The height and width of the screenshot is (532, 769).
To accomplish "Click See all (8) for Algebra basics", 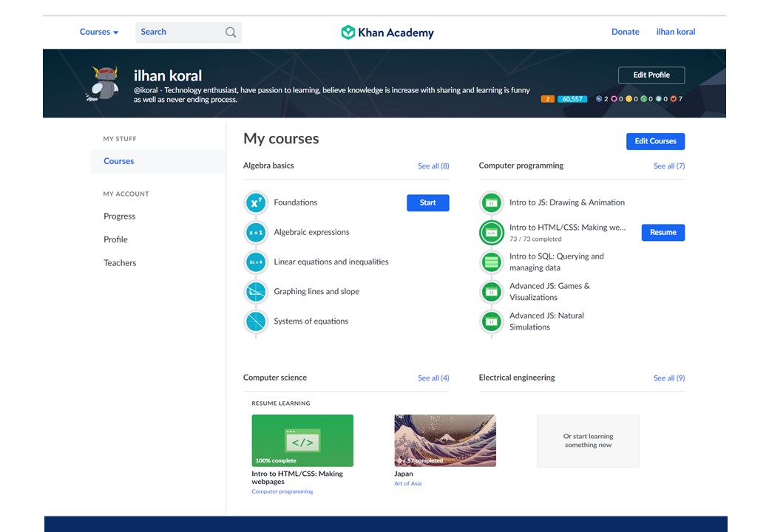I will [433, 166].
